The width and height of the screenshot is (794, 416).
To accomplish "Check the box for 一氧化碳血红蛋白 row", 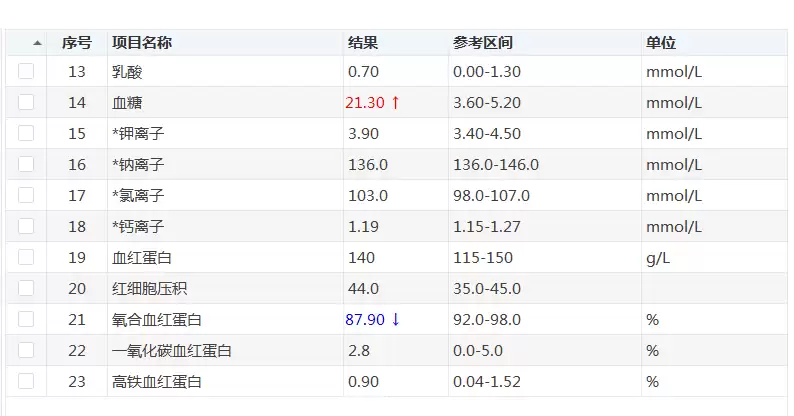I will pyautogui.click(x=26, y=350).
